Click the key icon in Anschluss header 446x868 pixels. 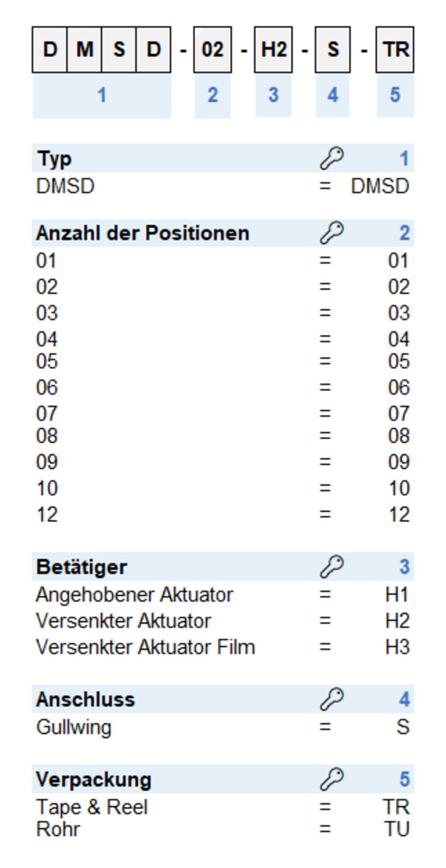[x=331, y=700]
